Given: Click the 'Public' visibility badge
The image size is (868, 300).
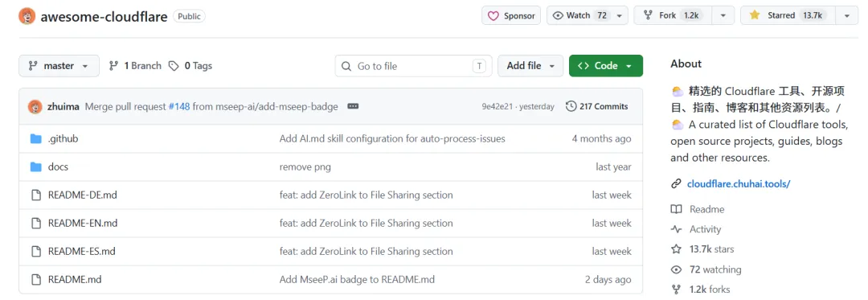Looking at the screenshot, I should pos(190,17).
